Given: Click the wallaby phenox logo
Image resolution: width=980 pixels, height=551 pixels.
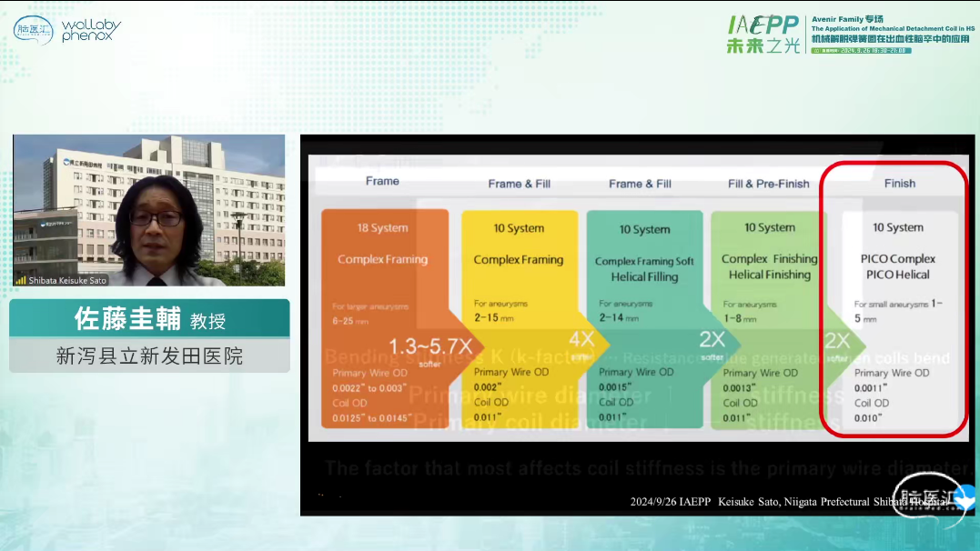Looking at the screenshot, I should pos(91,30).
